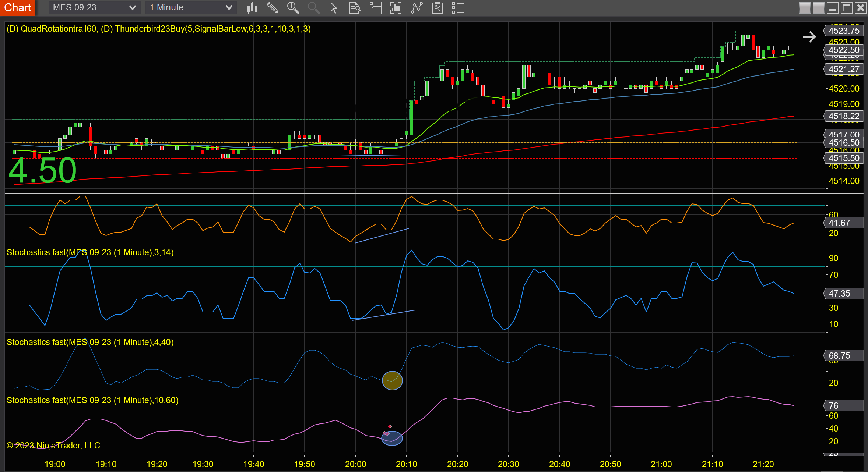
Task: Click the 4522.50 price marker
Action: [x=844, y=50]
